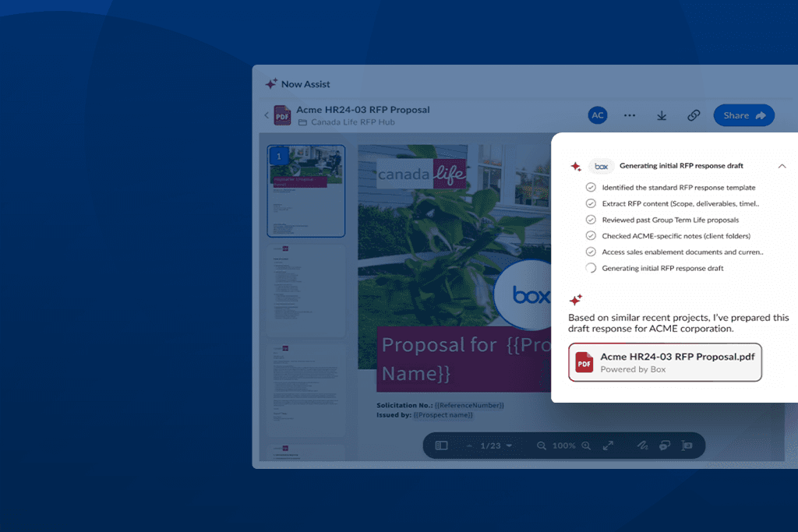Select the find/flag icon at toolbar right

point(686,445)
